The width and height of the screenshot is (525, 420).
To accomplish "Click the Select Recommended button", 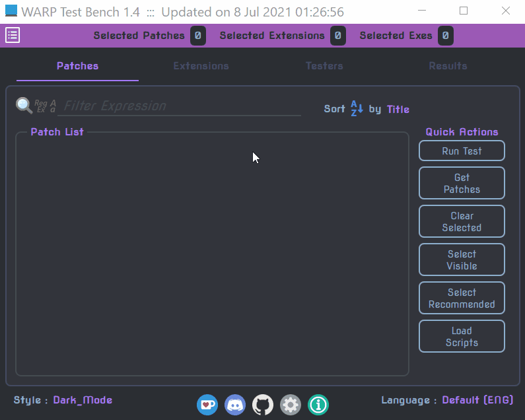I will coord(462,298).
